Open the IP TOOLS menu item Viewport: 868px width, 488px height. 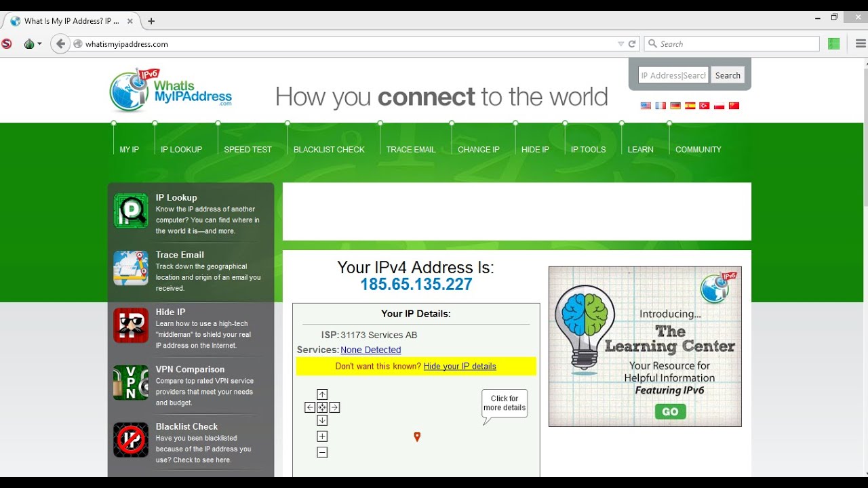point(588,150)
